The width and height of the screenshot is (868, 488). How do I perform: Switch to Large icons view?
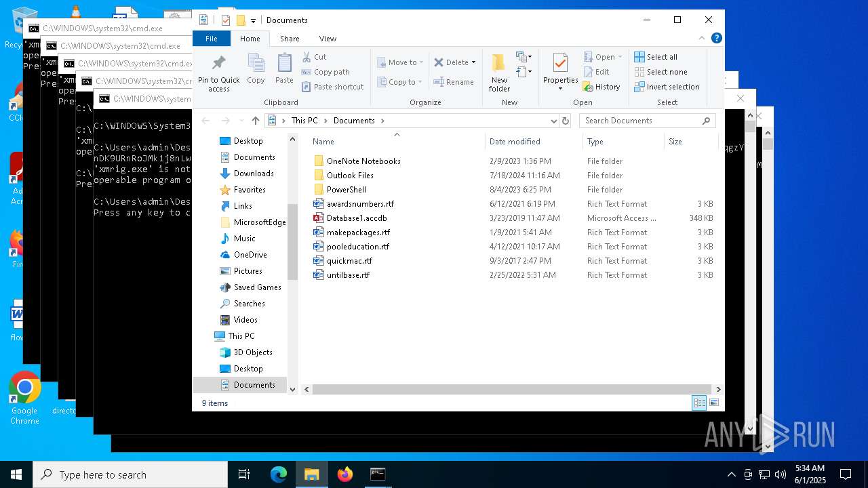pos(713,403)
